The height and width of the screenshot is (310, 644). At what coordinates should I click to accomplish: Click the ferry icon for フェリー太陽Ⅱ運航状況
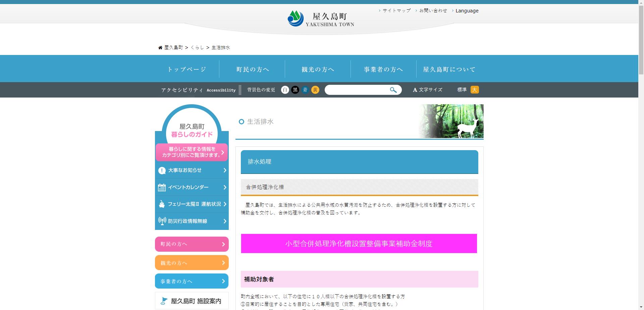click(x=162, y=204)
